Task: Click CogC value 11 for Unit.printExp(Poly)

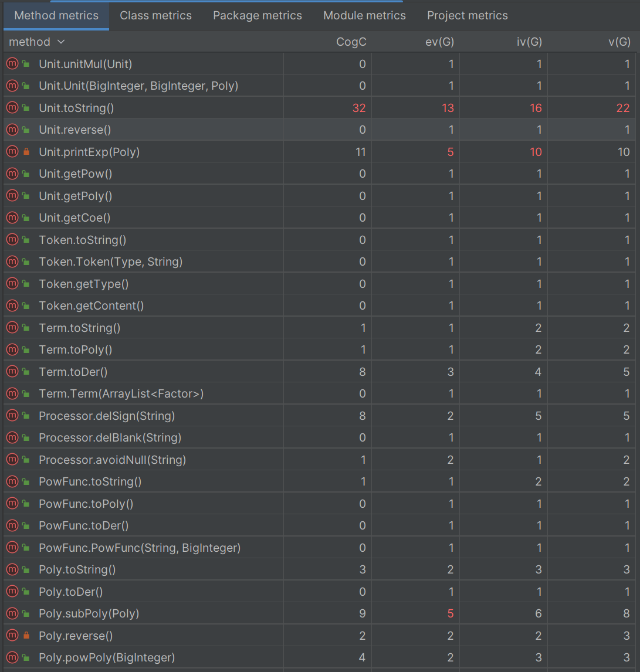Action: pyautogui.click(x=361, y=152)
